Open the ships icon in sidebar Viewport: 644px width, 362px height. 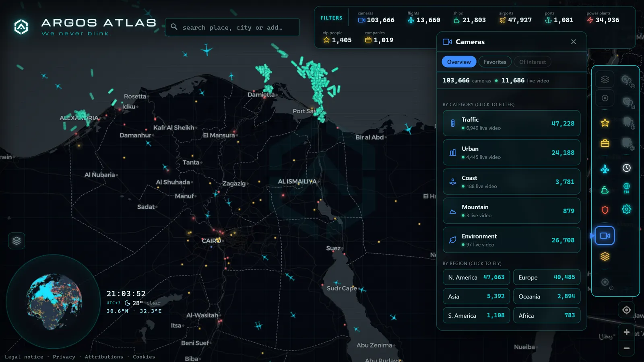(x=605, y=190)
